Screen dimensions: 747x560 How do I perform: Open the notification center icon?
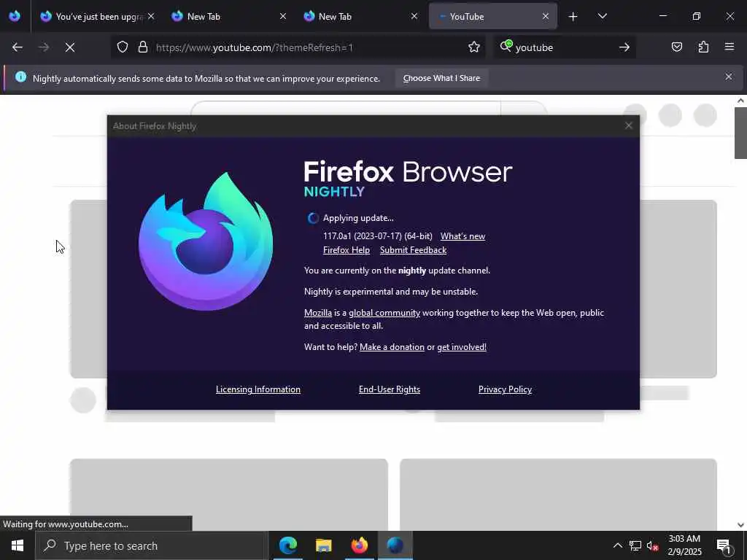click(724, 545)
